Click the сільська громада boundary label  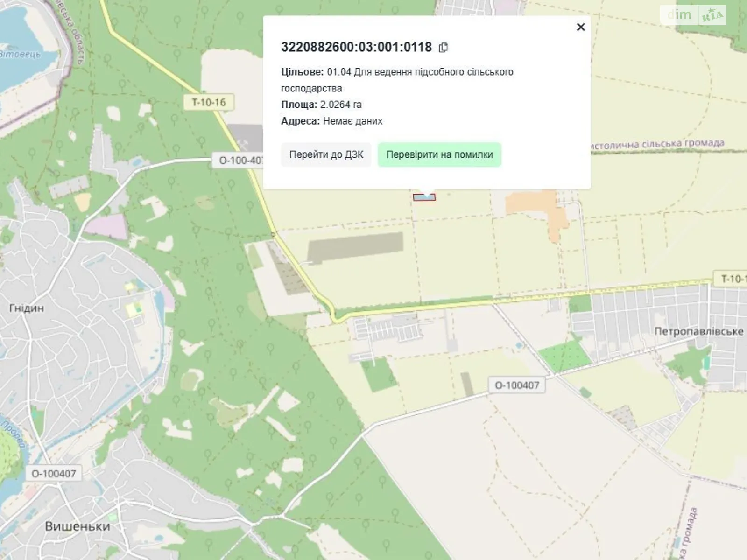click(658, 144)
